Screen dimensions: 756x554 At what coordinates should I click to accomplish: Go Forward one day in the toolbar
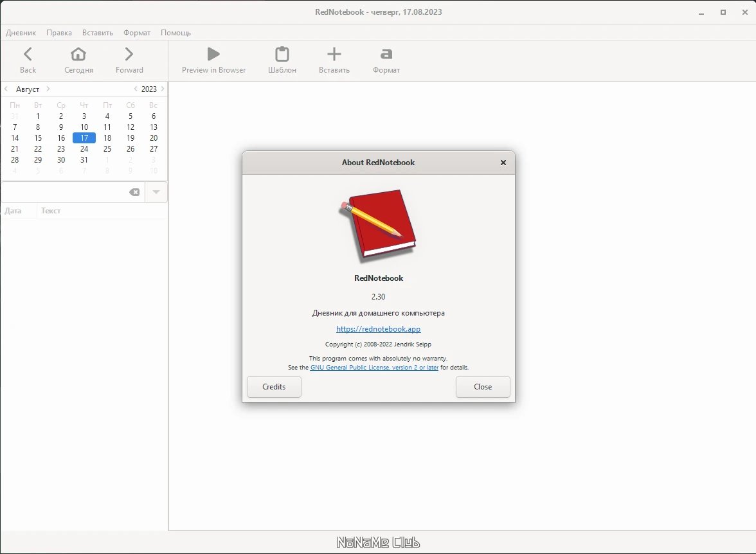pos(129,60)
